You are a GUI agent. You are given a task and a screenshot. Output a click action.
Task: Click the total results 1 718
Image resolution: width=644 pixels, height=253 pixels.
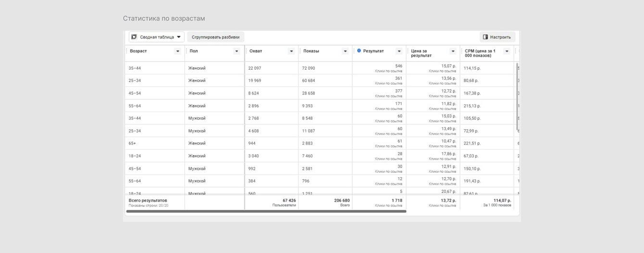[396, 200]
